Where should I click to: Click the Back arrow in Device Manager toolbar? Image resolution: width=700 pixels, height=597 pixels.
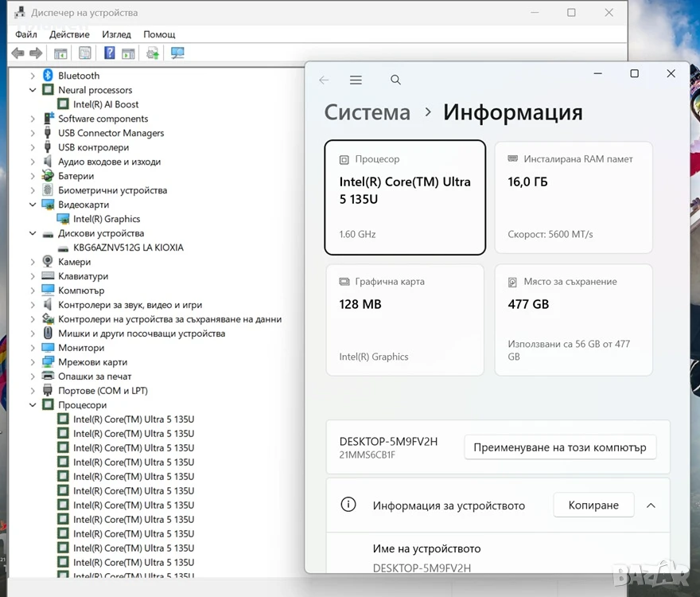[x=17, y=53]
